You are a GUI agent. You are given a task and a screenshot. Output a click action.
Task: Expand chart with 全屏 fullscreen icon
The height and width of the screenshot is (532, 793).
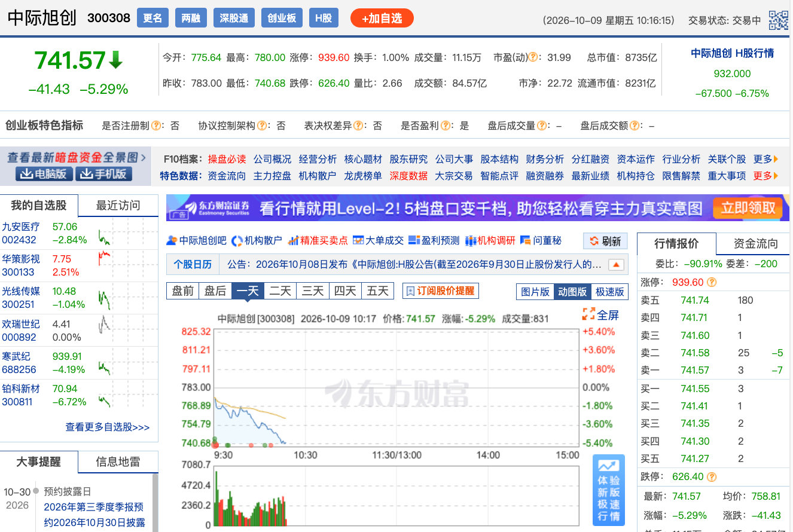[x=600, y=314]
